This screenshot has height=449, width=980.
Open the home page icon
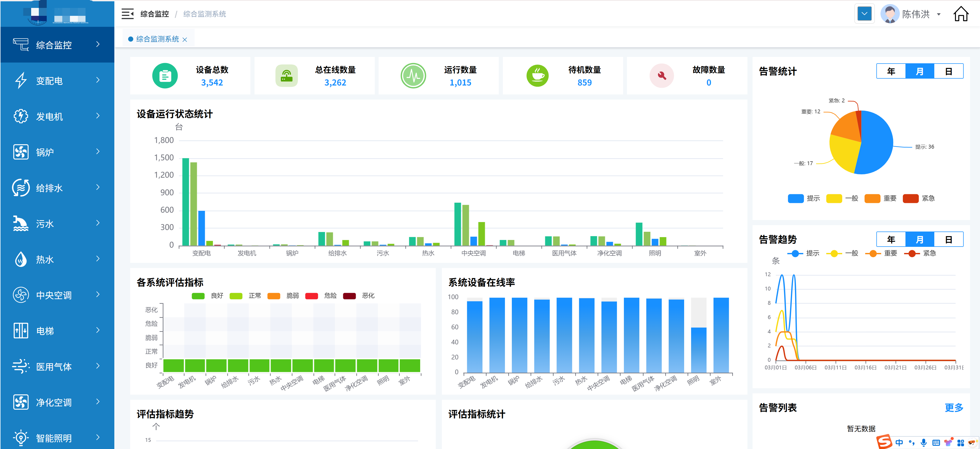coord(961,14)
